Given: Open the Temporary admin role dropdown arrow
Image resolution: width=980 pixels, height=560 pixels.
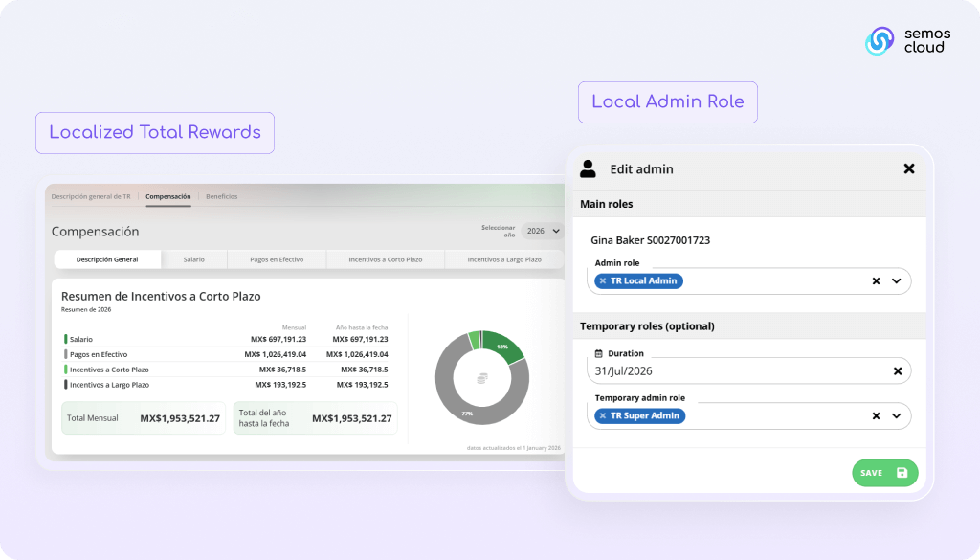Looking at the screenshot, I should click(x=897, y=416).
